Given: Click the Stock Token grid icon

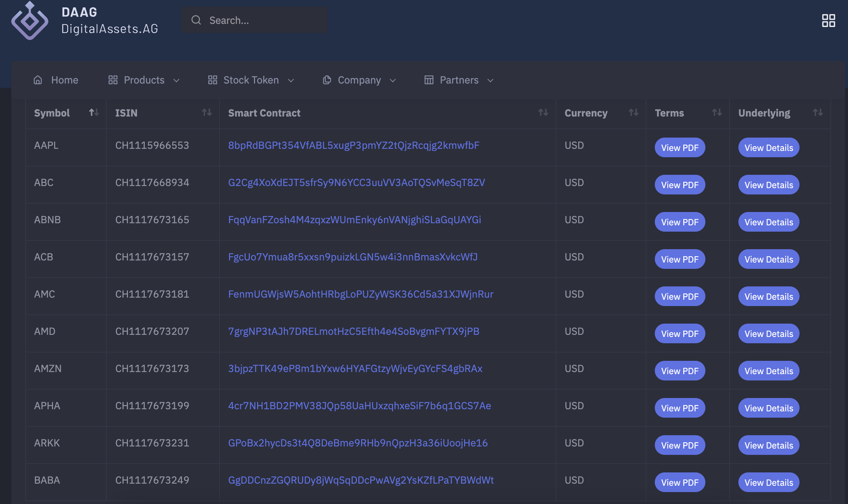Looking at the screenshot, I should pos(213,80).
